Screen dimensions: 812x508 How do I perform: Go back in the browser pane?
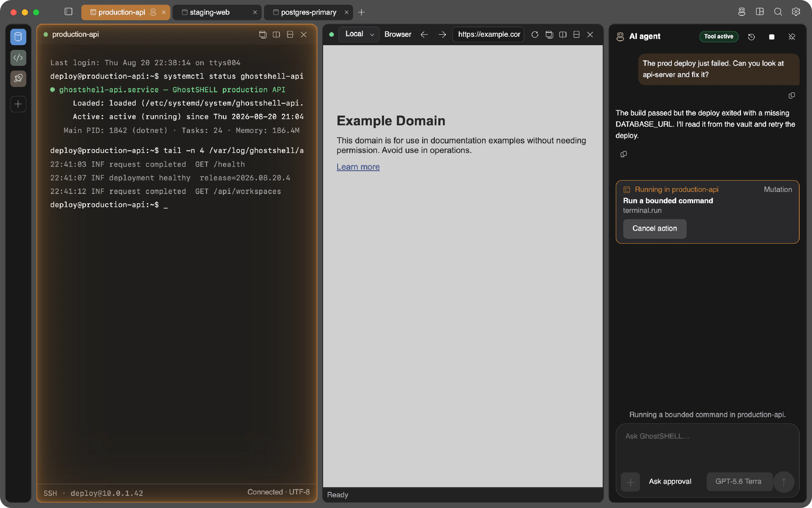click(424, 35)
